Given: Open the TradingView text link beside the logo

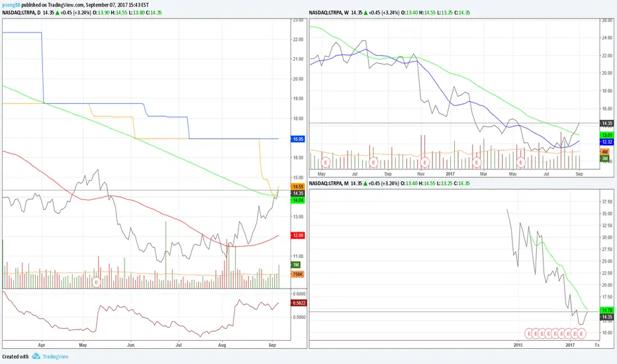Looking at the screenshot, I should coord(56,357).
